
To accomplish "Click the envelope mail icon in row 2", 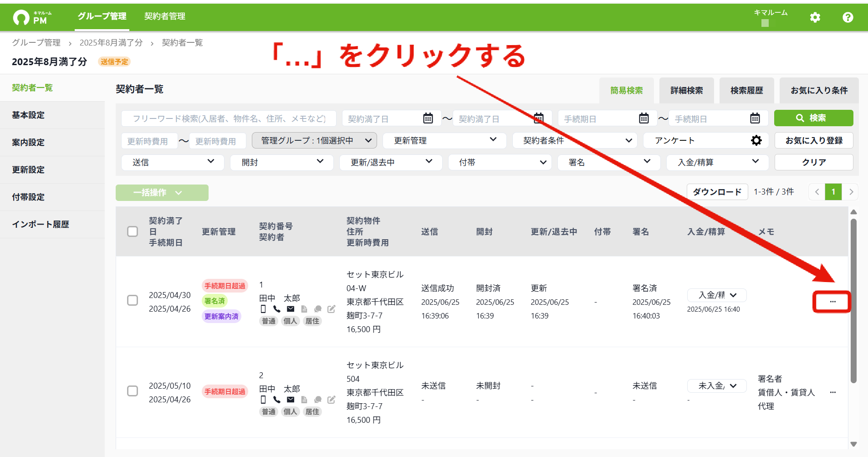I will (x=291, y=400).
